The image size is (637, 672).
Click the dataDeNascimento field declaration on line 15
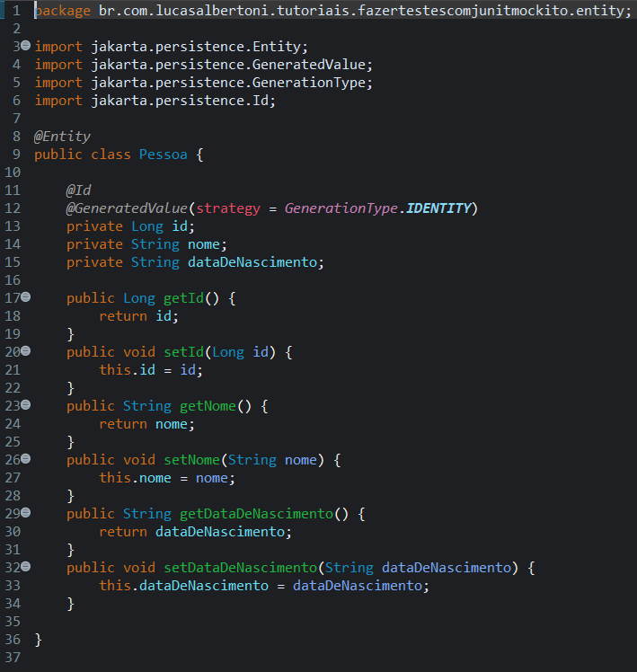point(255,262)
